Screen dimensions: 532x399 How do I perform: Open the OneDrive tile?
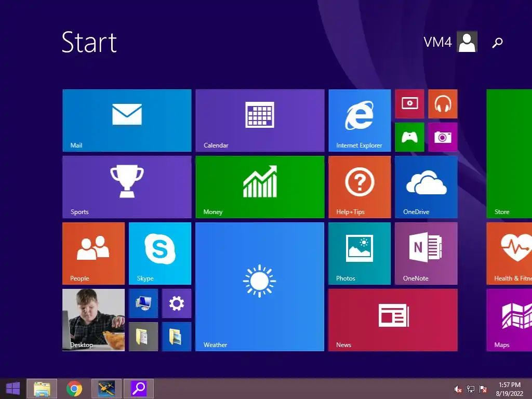(x=426, y=187)
